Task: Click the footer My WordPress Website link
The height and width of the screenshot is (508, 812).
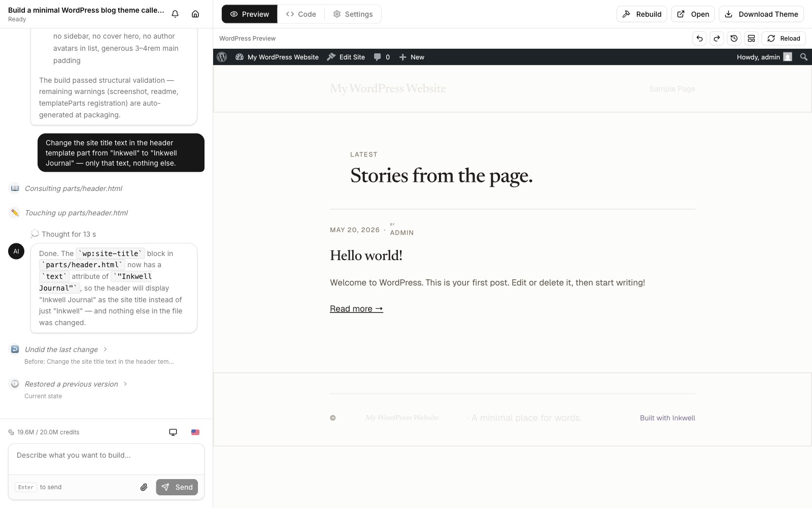Action: coord(402,418)
